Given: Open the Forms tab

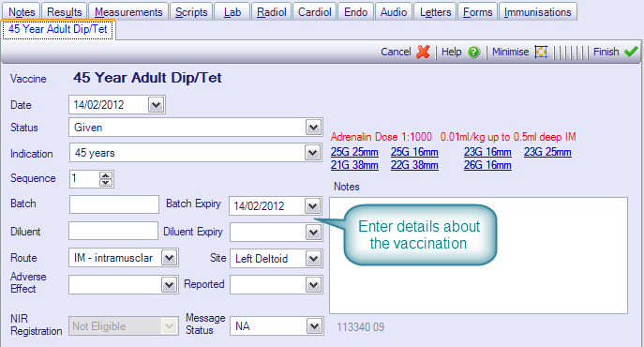Looking at the screenshot, I should click(x=478, y=12).
